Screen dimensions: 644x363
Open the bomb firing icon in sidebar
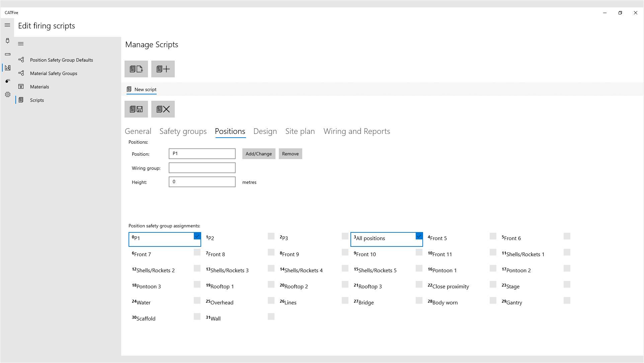[7, 81]
